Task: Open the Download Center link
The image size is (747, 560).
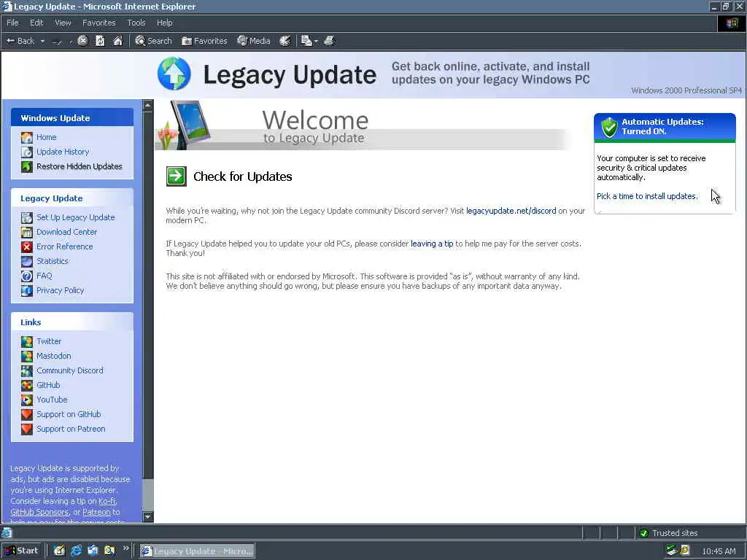Action: point(66,232)
